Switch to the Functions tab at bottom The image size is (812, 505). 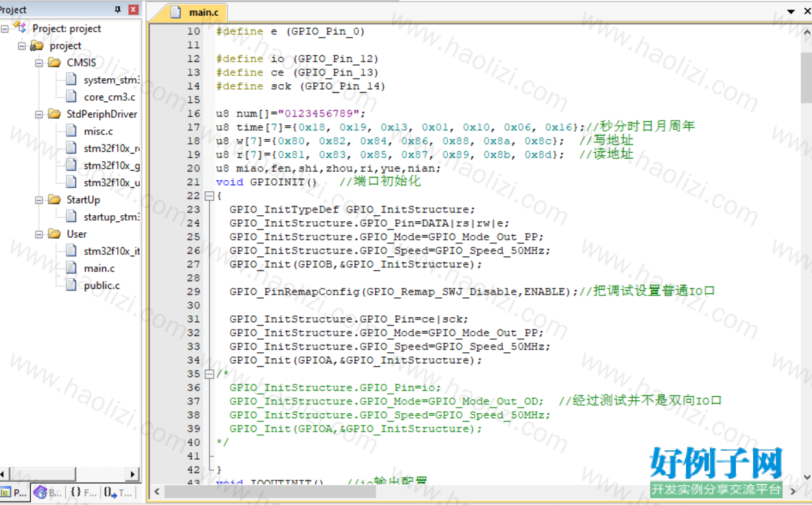point(84,493)
